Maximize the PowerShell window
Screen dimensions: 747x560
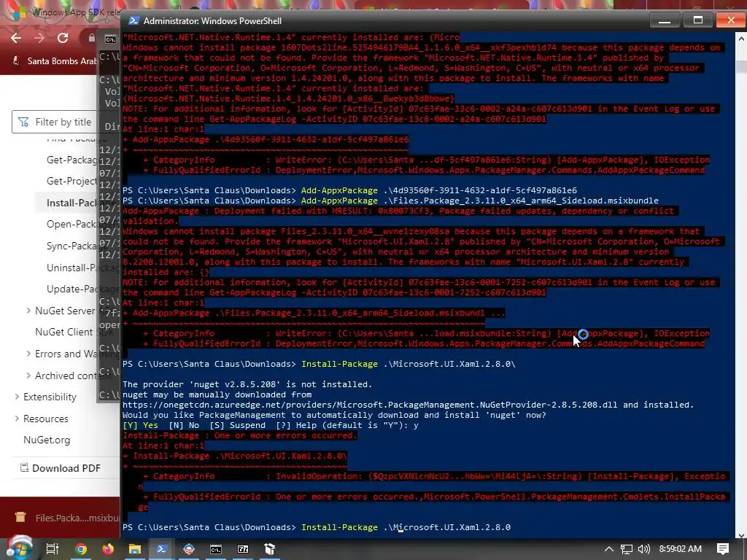[x=697, y=20]
